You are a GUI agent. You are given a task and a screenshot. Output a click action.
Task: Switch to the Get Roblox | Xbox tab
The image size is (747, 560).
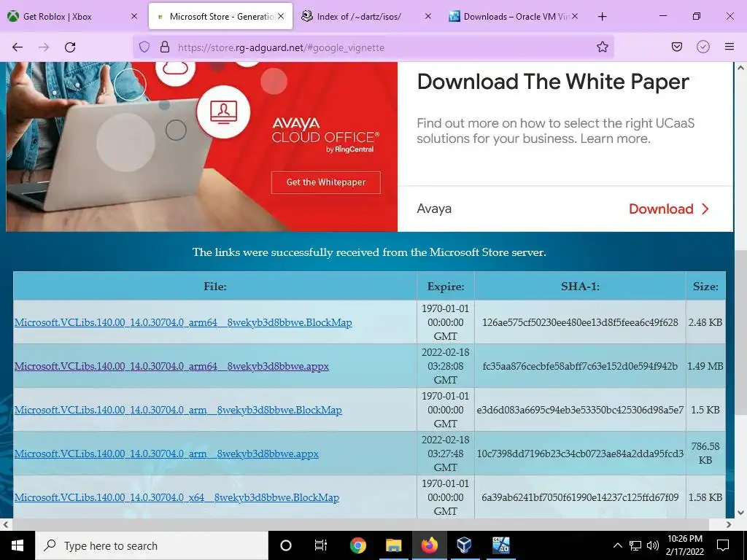point(72,16)
